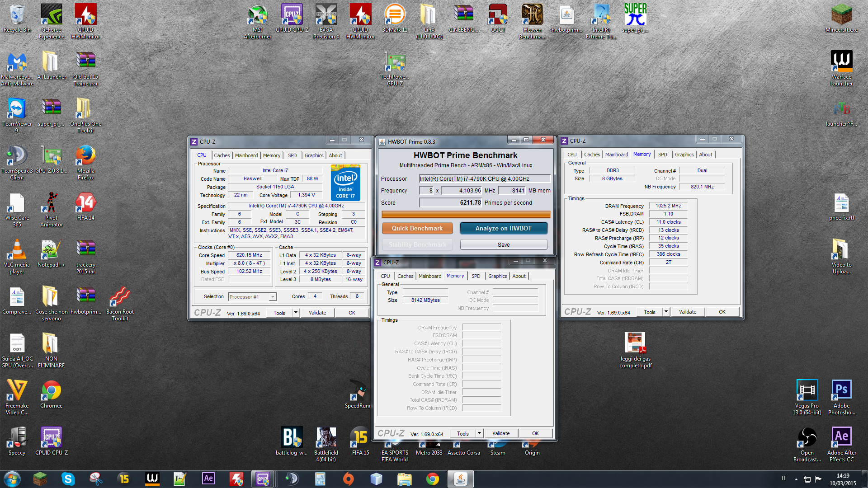Click the Quick Benchmark button
The image size is (868, 488).
pos(417,228)
